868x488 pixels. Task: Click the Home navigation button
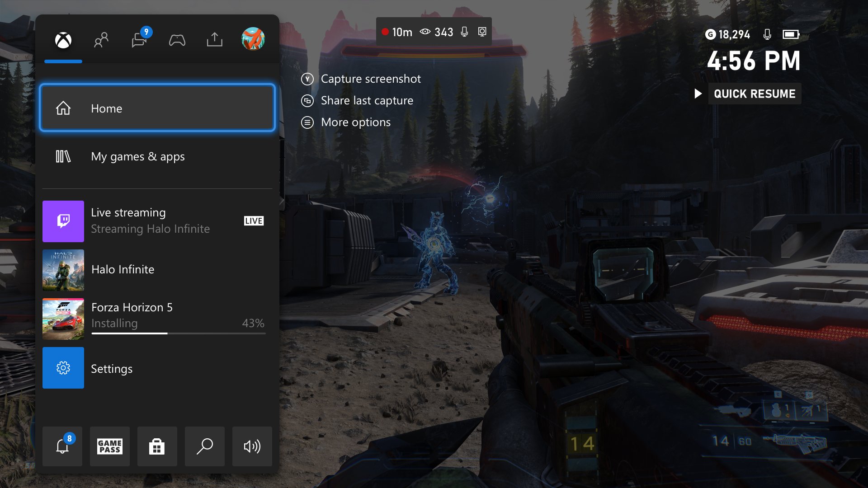pyautogui.click(x=157, y=108)
